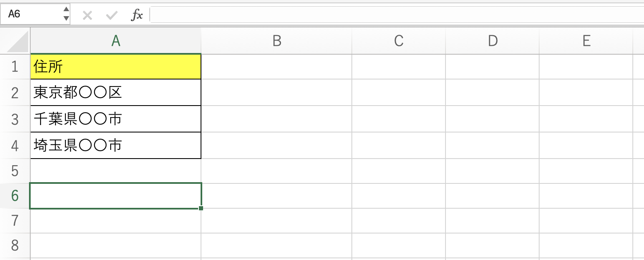Select the cell containing 千葉県〇〇市
The image size is (644, 260).
[116, 119]
